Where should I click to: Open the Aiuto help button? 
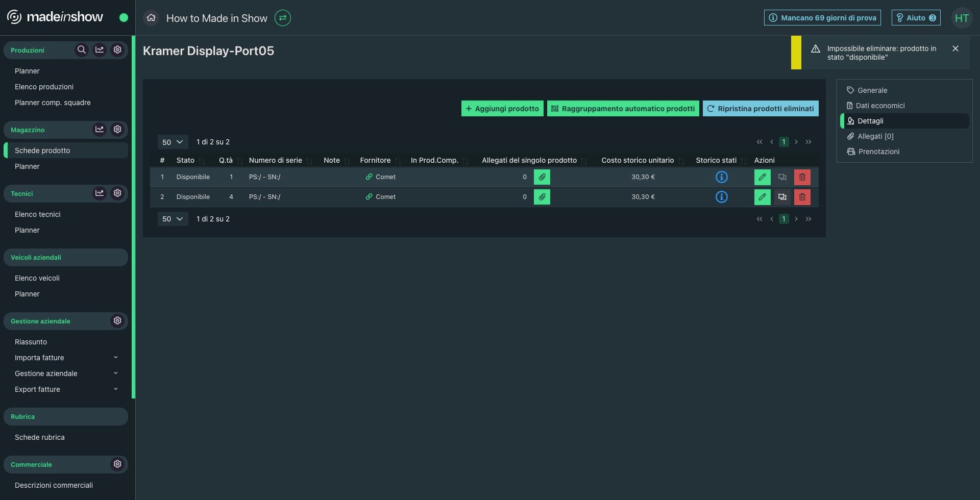(916, 18)
